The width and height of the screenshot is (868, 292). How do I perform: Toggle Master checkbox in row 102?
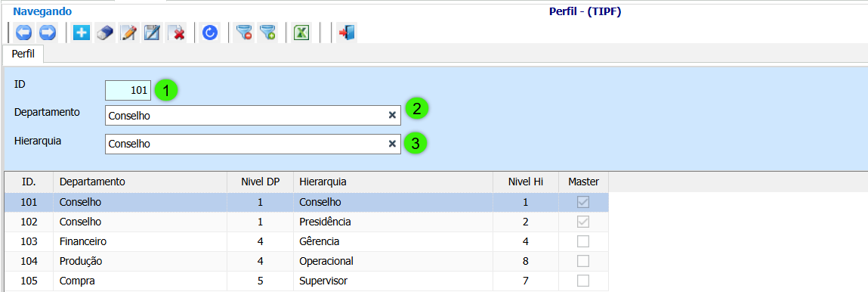[x=583, y=222]
